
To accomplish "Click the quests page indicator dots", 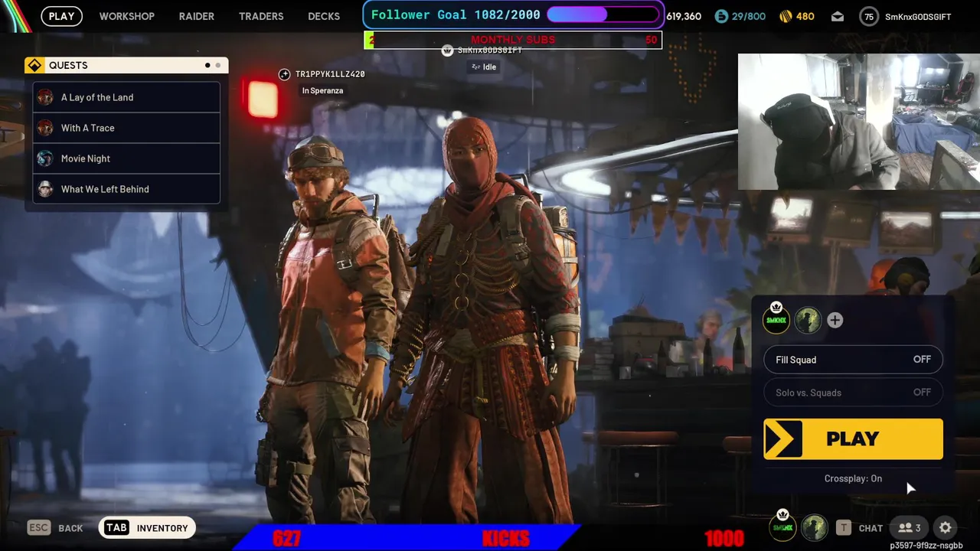I will click(x=213, y=66).
